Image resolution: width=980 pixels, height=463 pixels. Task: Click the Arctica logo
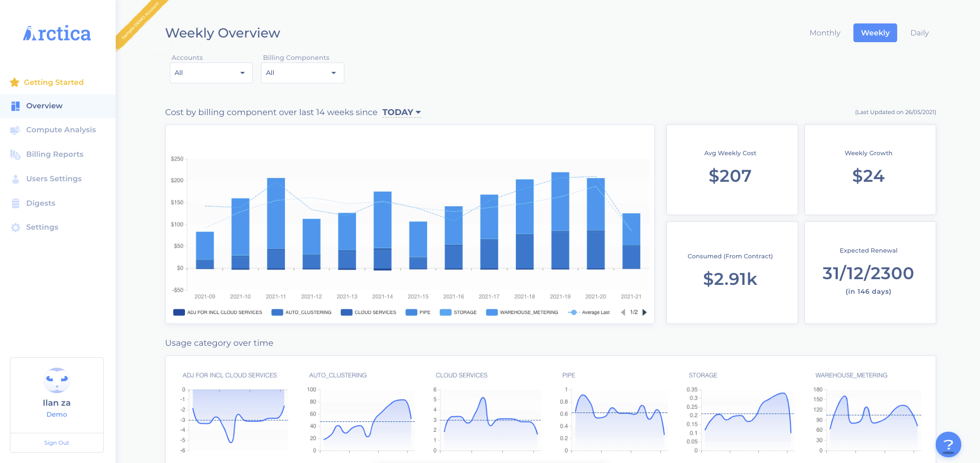pyautogui.click(x=57, y=33)
